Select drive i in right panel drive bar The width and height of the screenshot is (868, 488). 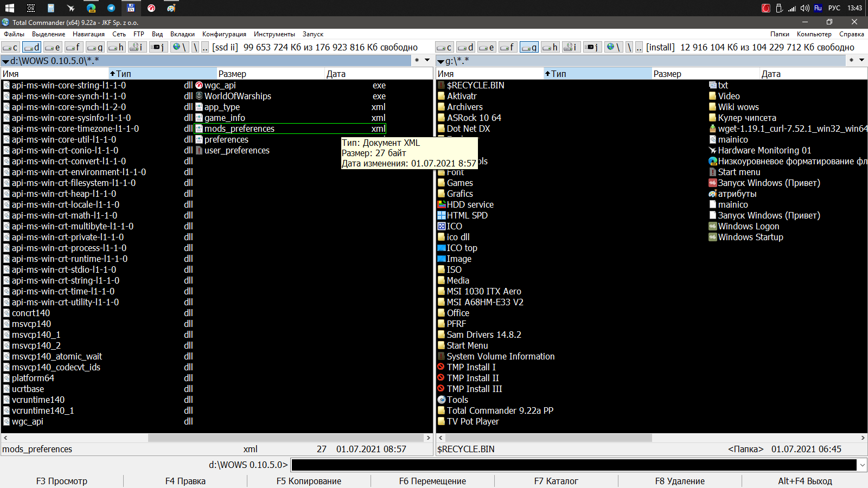click(571, 47)
